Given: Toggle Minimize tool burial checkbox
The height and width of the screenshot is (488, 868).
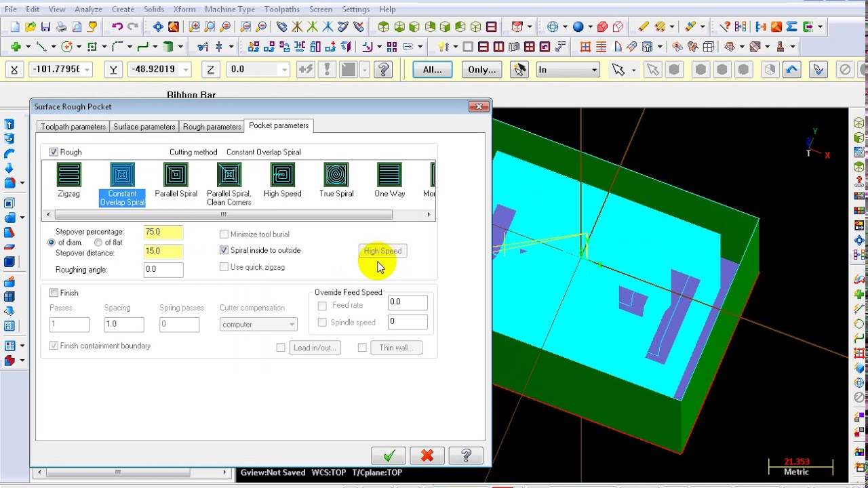Looking at the screenshot, I should [x=224, y=234].
